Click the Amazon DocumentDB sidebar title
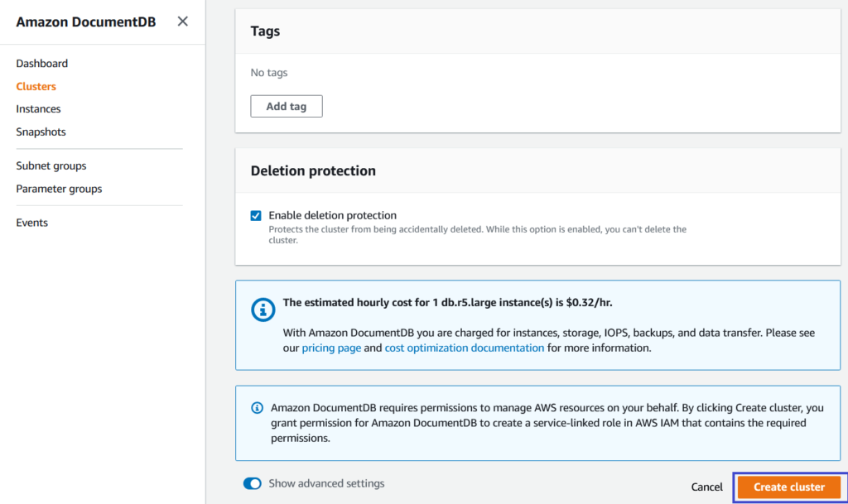The height and width of the screenshot is (504, 848). click(x=85, y=22)
